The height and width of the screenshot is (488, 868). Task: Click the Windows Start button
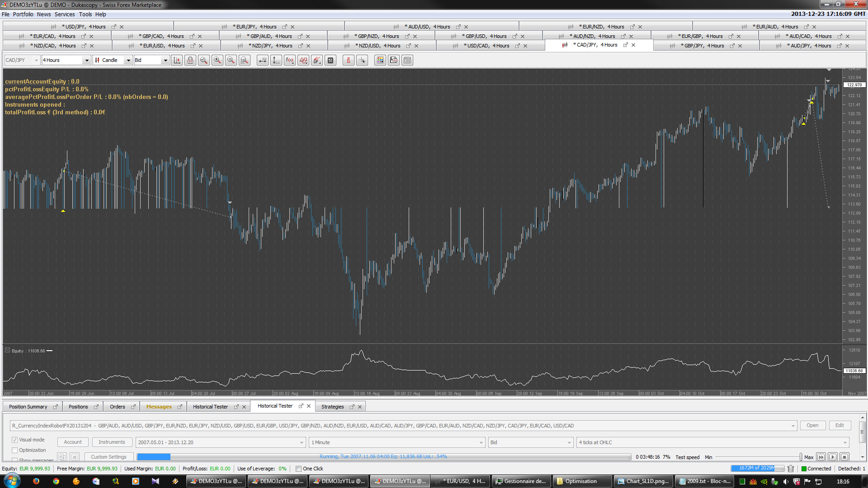pyautogui.click(x=12, y=481)
